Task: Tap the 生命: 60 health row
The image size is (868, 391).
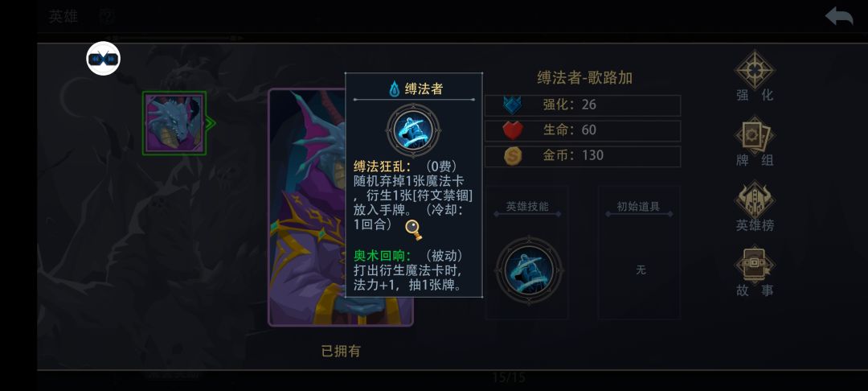Action: (x=583, y=130)
